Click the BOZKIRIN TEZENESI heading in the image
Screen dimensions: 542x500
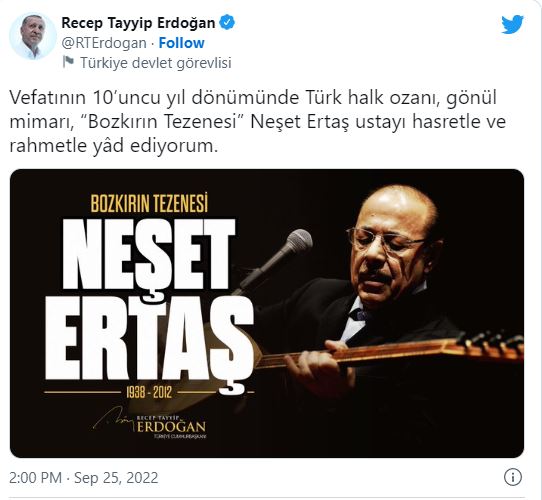coord(149,203)
